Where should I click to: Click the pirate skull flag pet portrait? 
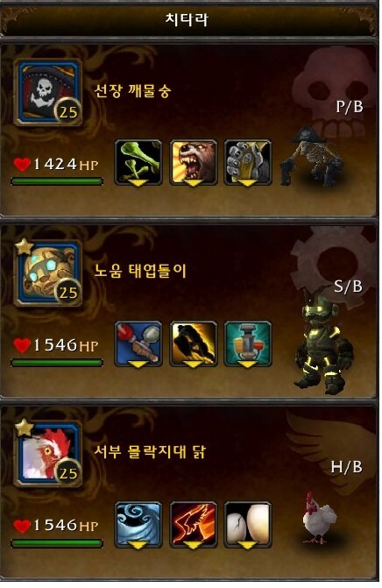pos(48,92)
